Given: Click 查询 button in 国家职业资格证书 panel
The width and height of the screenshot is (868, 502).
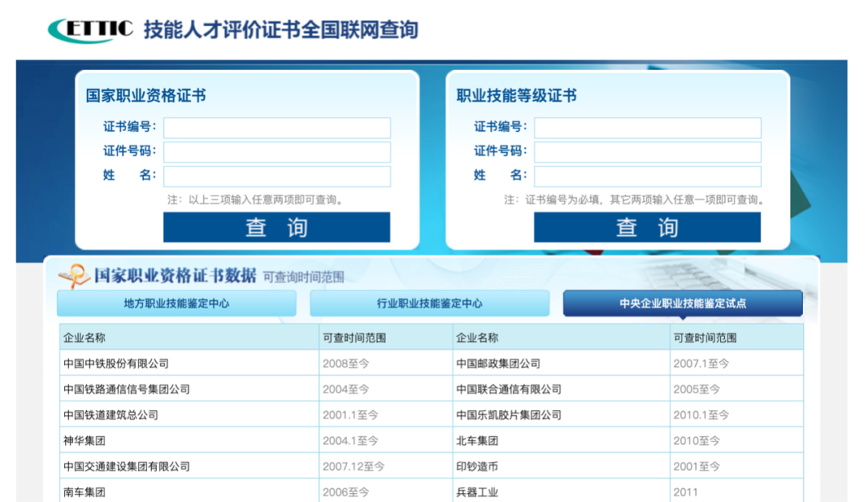Looking at the screenshot, I should tap(276, 227).
